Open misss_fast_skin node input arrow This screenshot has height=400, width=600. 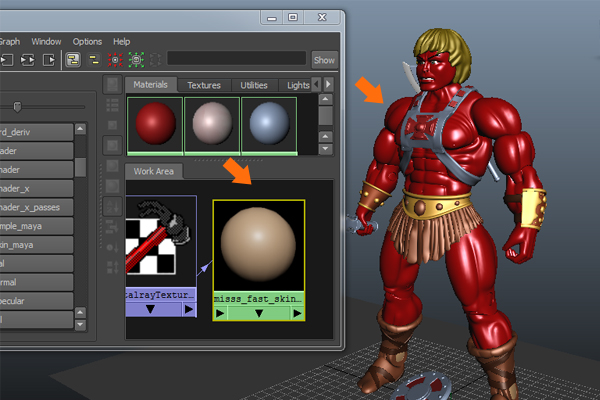pyautogui.click(x=220, y=314)
